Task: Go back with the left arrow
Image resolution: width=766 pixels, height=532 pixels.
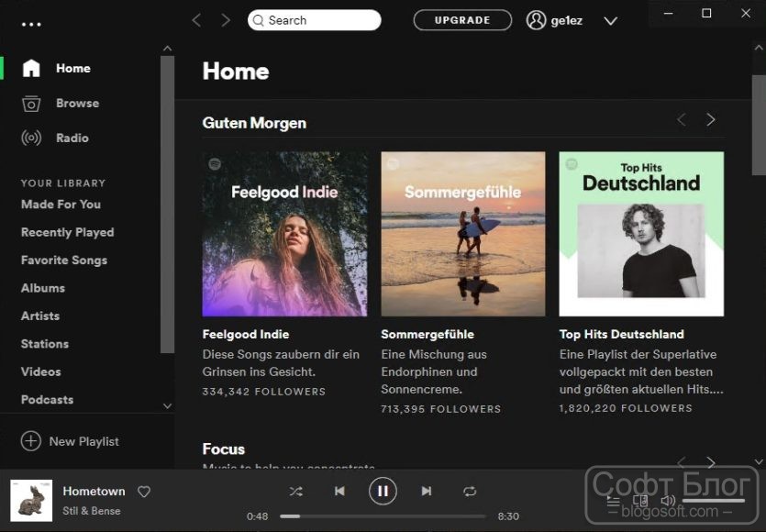Action: 196,20
